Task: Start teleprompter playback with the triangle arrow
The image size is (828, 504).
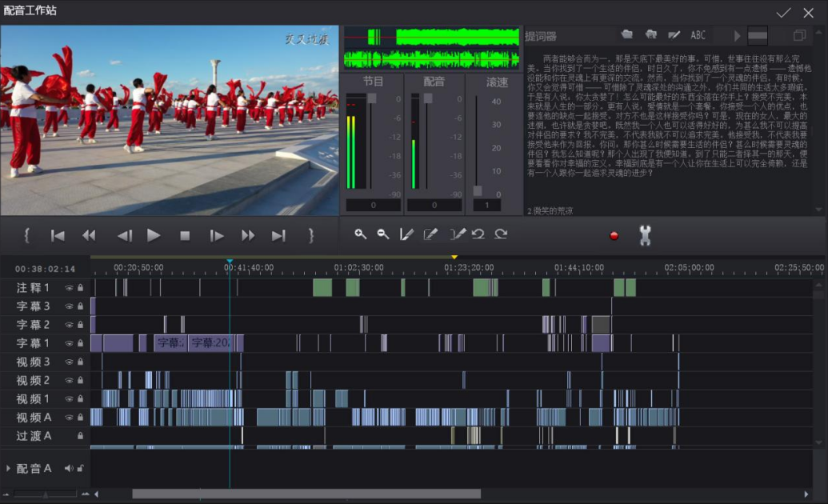Action: 737,35
